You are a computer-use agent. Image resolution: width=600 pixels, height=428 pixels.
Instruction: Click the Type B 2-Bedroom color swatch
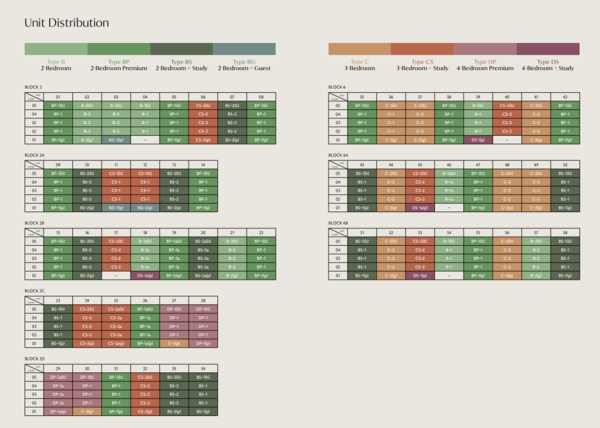tap(55, 48)
